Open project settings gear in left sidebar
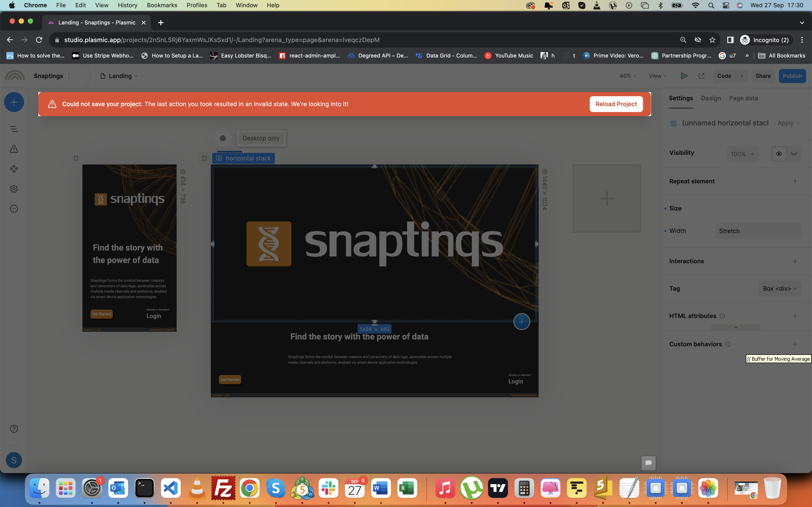This screenshot has width=812, height=507. 14,189
